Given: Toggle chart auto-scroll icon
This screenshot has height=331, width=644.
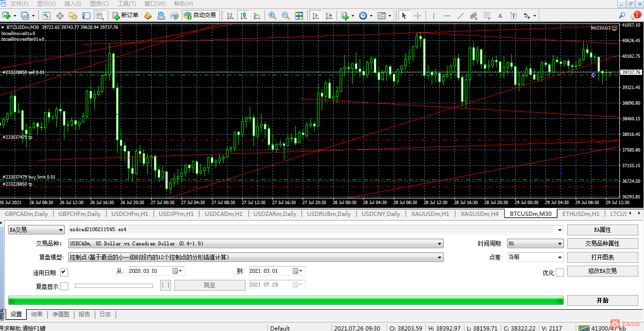Looking at the screenshot, I should [315, 16].
